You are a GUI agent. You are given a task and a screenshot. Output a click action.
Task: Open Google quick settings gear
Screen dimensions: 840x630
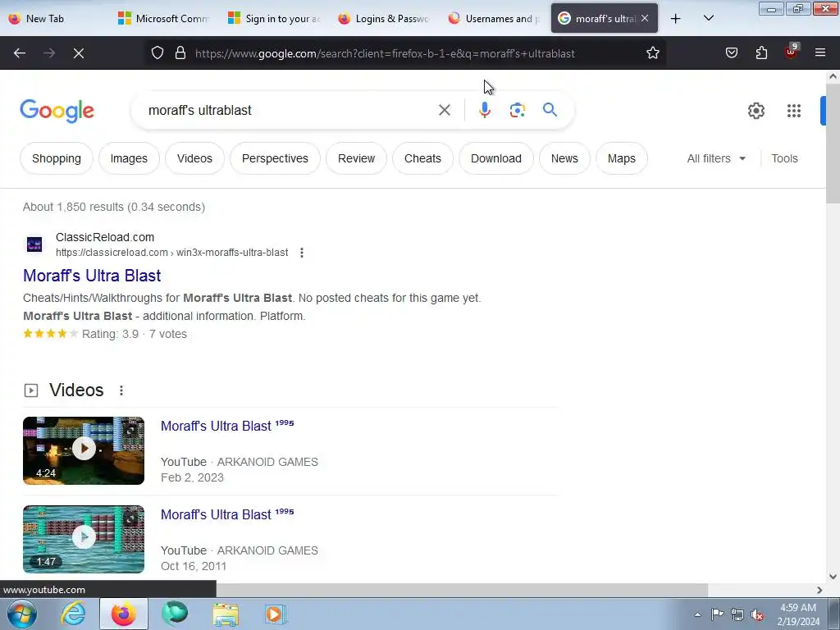point(756,111)
